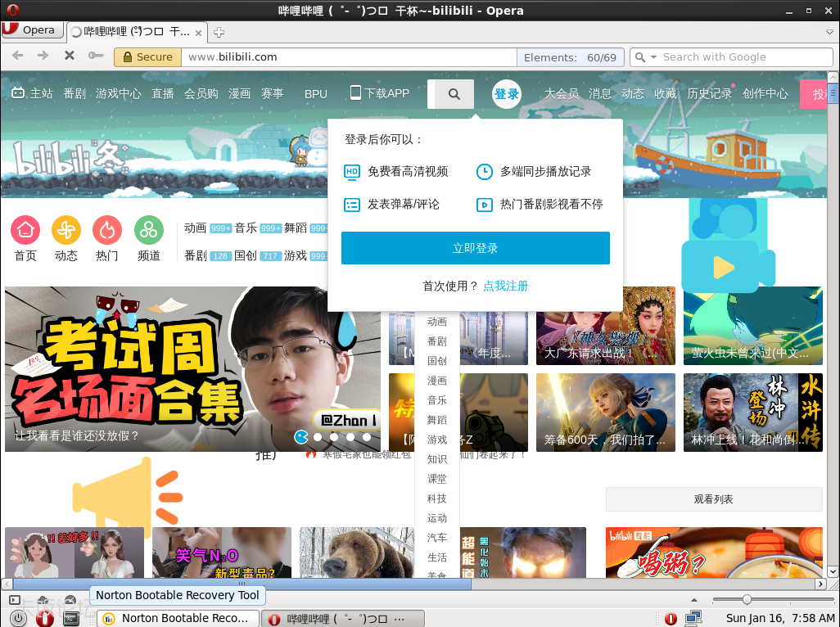This screenshot has height=627, width=840.
Task: Expand the tab list chevron at top right
Action: coord(829,32)
